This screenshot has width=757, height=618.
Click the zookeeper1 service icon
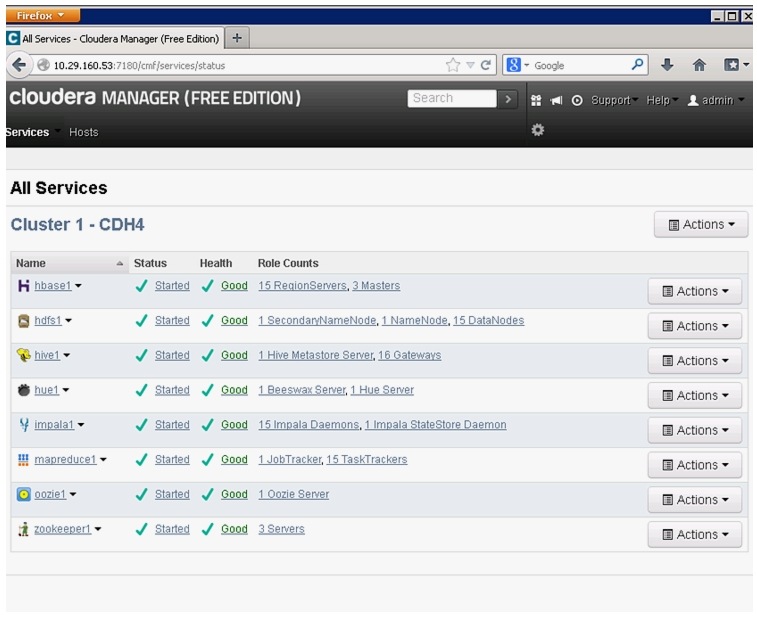coord(24,529)
